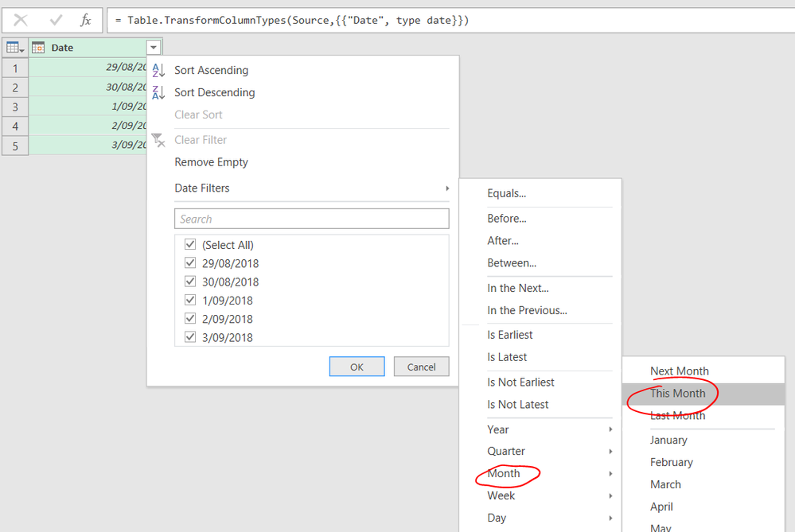Filter by February
The image size is (795, 532).
tap(672, 463)
